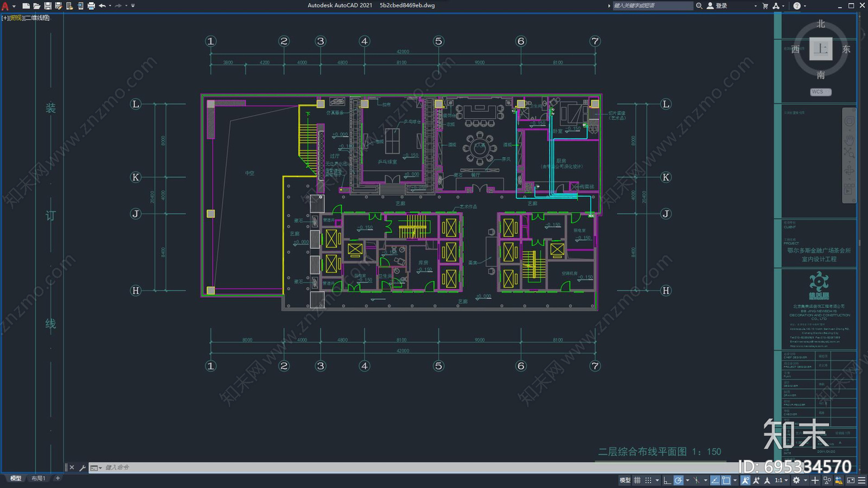Open the Help question mark icon
The width and height of the screenshot is (868, 488).
coord(797,6)
